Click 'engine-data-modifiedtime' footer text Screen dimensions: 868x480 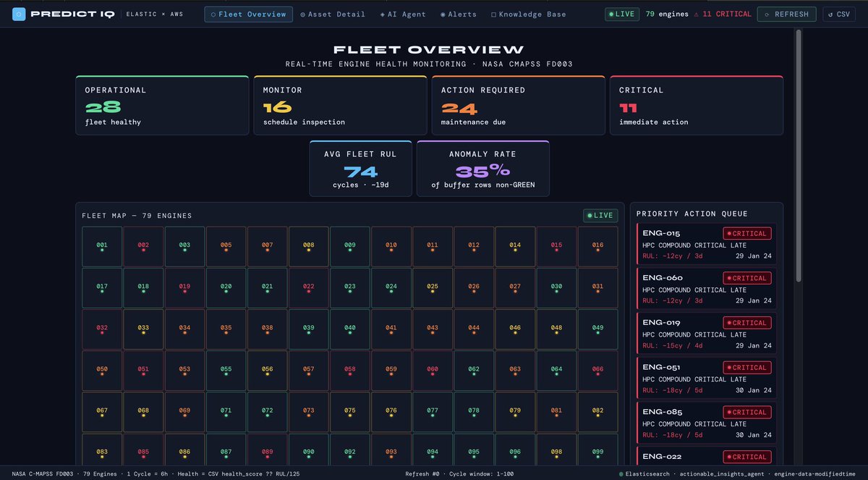[x=814, y=473]
